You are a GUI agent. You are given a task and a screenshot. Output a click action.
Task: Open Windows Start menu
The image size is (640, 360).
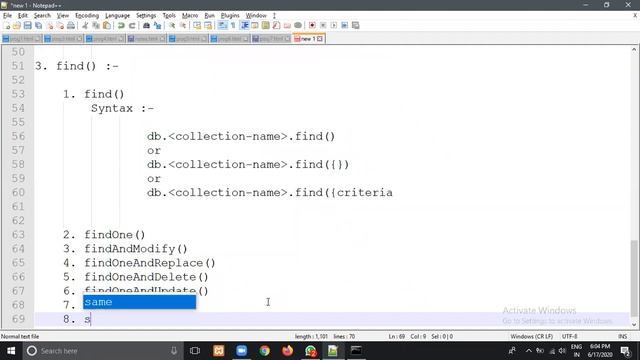tap(11, 351)
